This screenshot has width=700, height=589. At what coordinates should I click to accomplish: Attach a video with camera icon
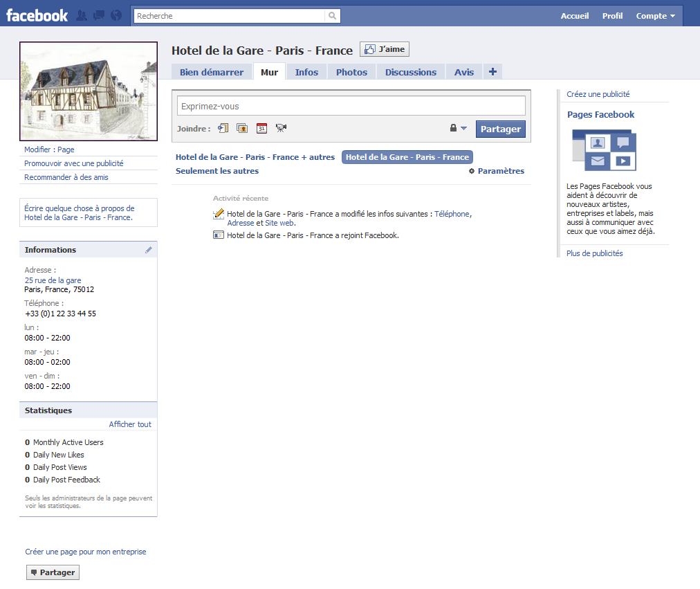click(x=281, y=128)
